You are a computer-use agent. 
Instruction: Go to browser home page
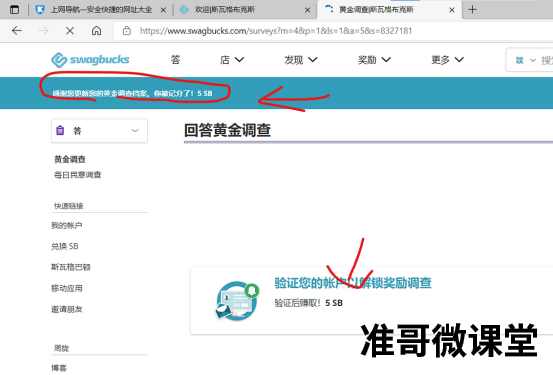click(96, 31)
